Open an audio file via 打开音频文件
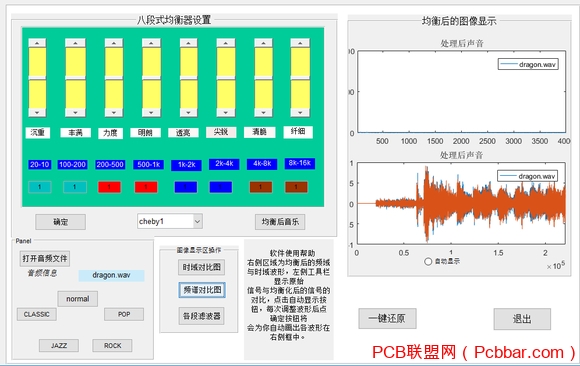580x366 pixels. click(x=45, y=258)
